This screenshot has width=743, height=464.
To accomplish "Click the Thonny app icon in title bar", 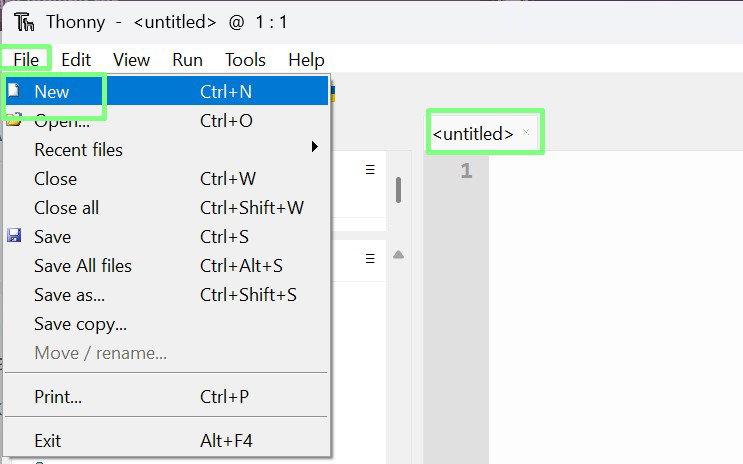I will pos(24,22).
